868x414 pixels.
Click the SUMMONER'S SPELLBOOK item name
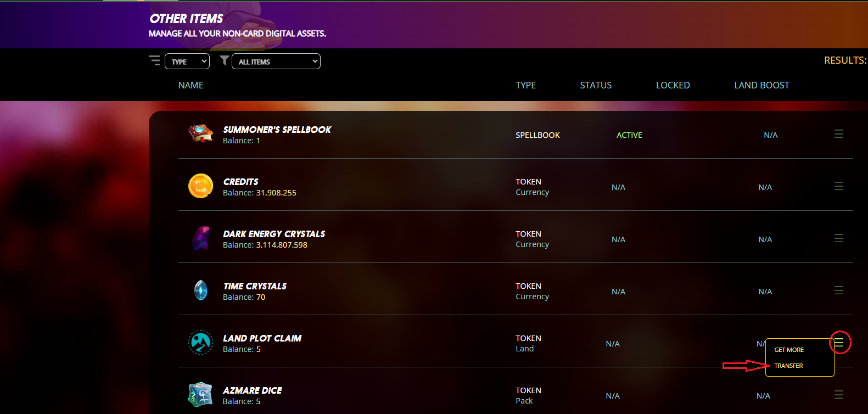click(277, 130)
